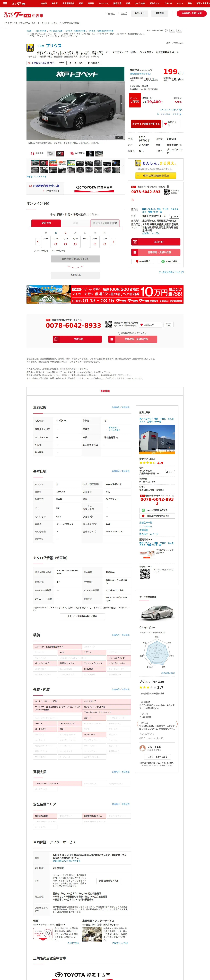Open the カーリース top navigation tab
Viewport: 210px width, 980px height.
point(104,3)
